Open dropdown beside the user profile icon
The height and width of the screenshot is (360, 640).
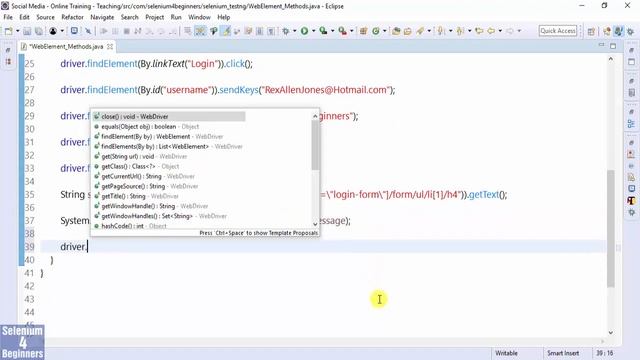point(62,31)
